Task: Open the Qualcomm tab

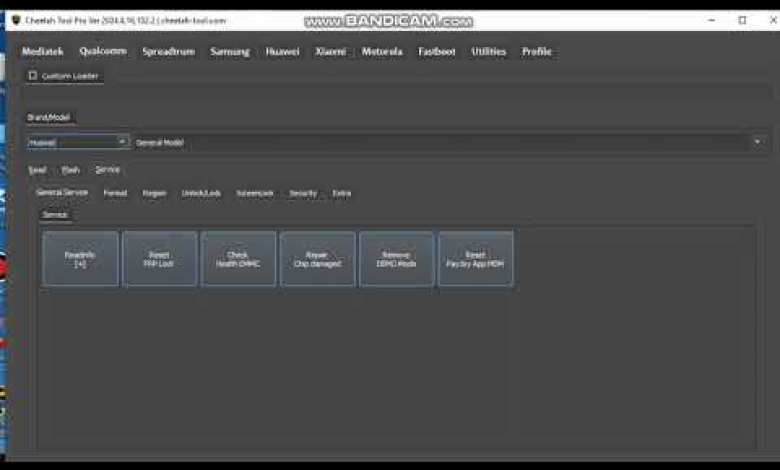Action: tap(103, 52)
